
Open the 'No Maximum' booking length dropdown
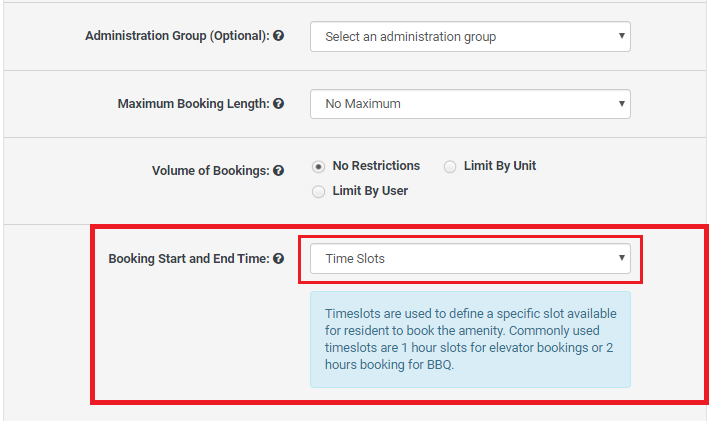[x=469, y=103]
